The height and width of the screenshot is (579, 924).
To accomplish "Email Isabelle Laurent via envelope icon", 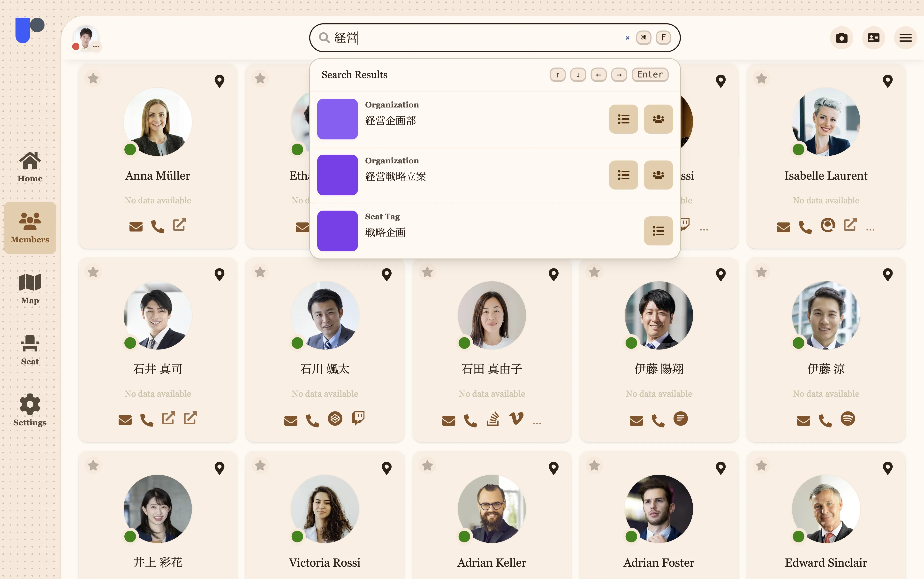I will (784, 228).
